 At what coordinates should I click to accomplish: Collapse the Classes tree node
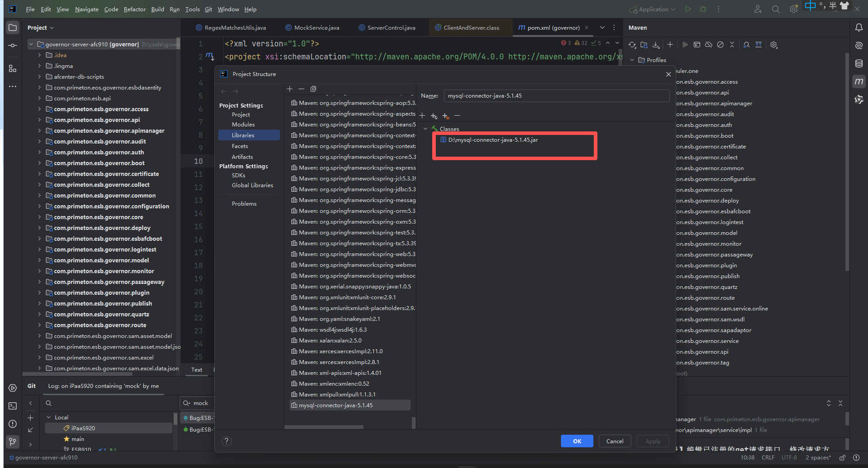coord(425,129)
